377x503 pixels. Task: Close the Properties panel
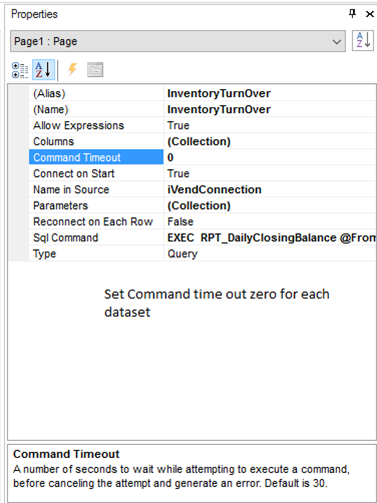370,14
